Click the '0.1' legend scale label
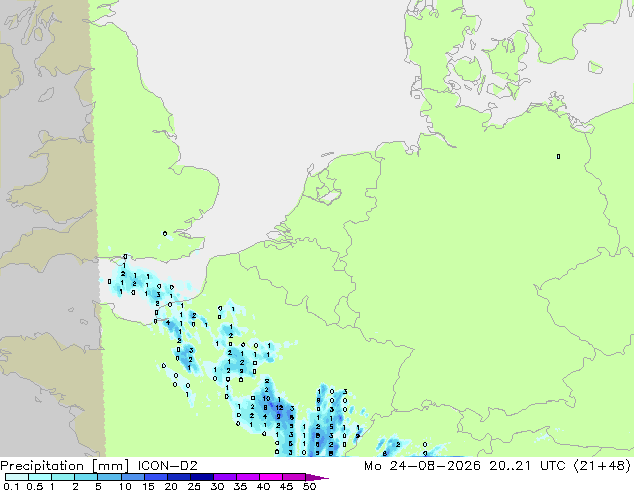The image size is (634, 490). 11,486
